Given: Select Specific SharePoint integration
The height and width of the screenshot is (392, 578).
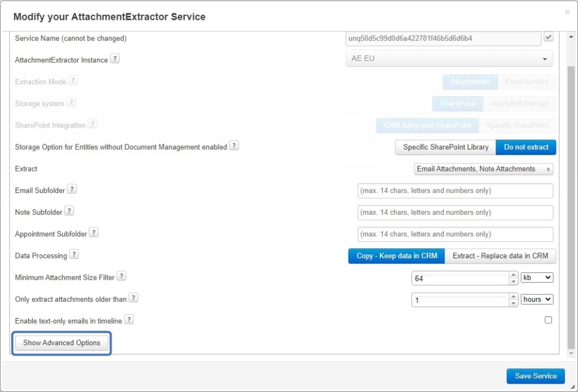Looking at the screenshot, I should click(x=517, y=125).
